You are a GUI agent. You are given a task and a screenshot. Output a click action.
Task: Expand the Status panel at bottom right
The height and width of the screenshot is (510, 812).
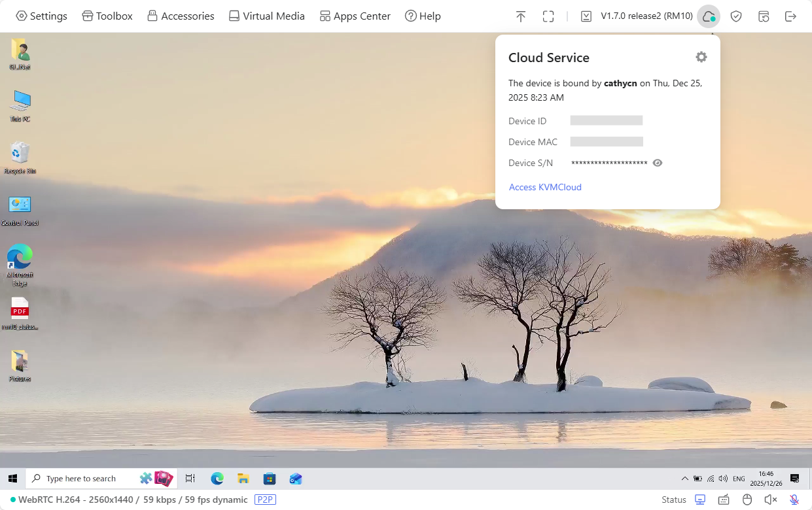coord(673,499)
